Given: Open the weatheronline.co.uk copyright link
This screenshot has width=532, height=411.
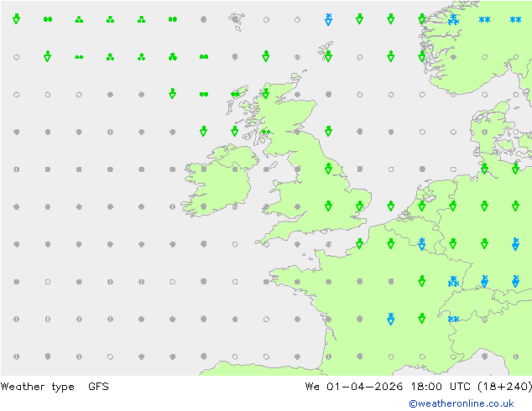Looking at the screenshot, I should [x=462, y=403].
